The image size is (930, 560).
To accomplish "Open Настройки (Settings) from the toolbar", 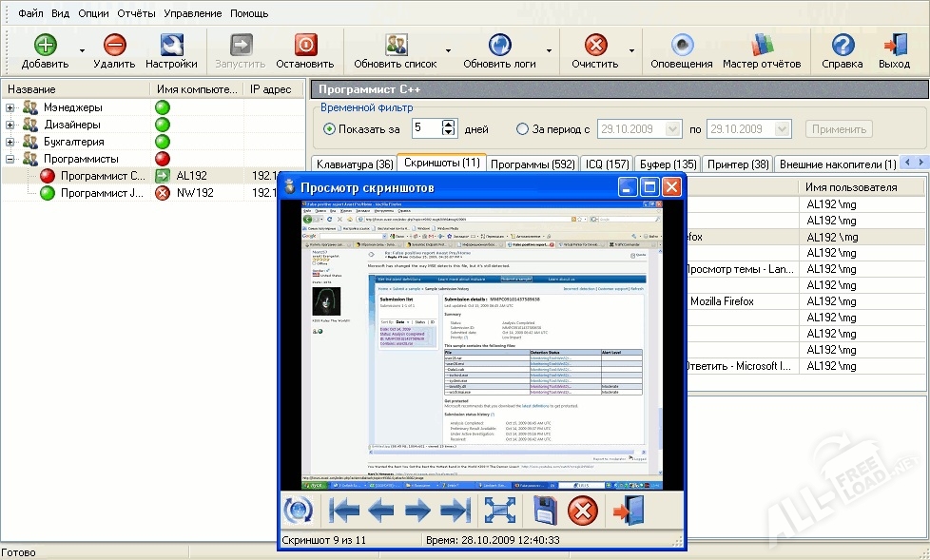I will 171,46.
